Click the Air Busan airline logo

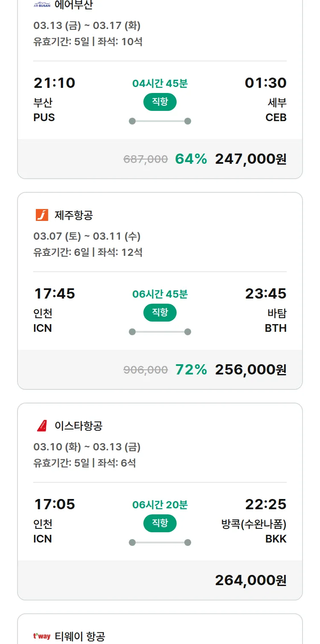[x=42, y=6]
